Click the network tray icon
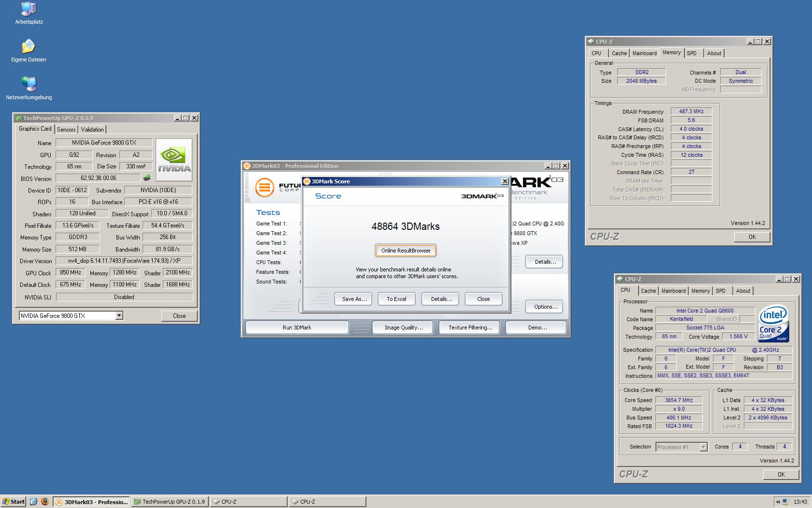The height and width of the screenshot is (508, 812). [785, 502]
